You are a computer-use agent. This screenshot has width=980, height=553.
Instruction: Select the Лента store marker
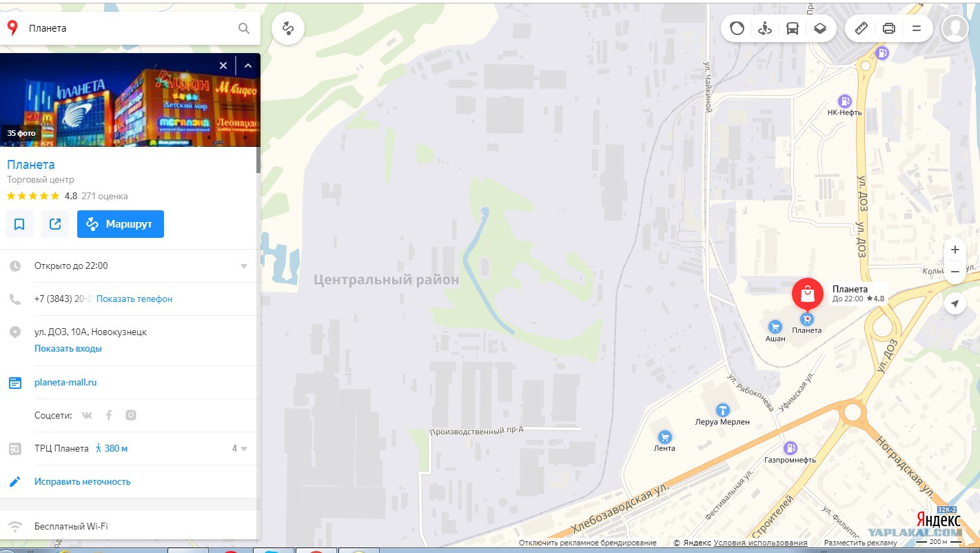pyautogui.click(x=665, y=436)
